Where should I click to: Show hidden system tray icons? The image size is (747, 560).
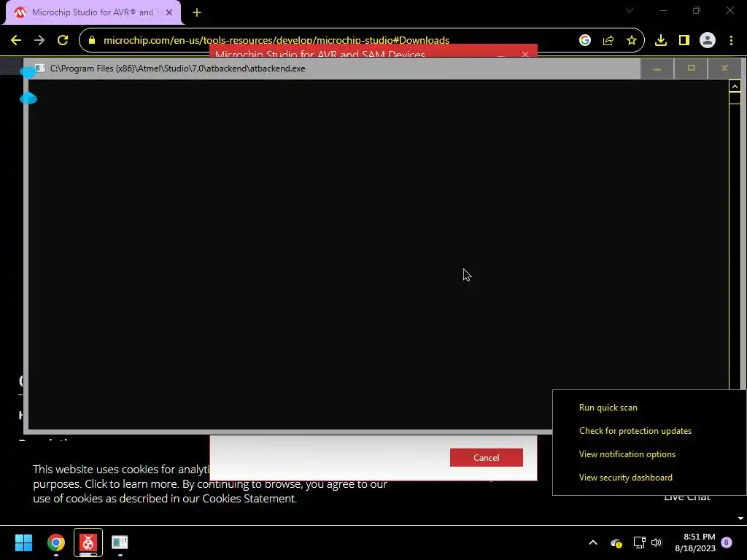[593, 542]
